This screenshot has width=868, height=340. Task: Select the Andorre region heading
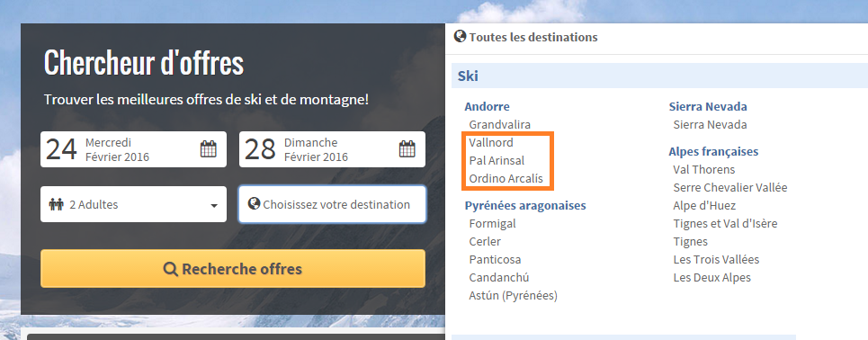tap(488, 106)
